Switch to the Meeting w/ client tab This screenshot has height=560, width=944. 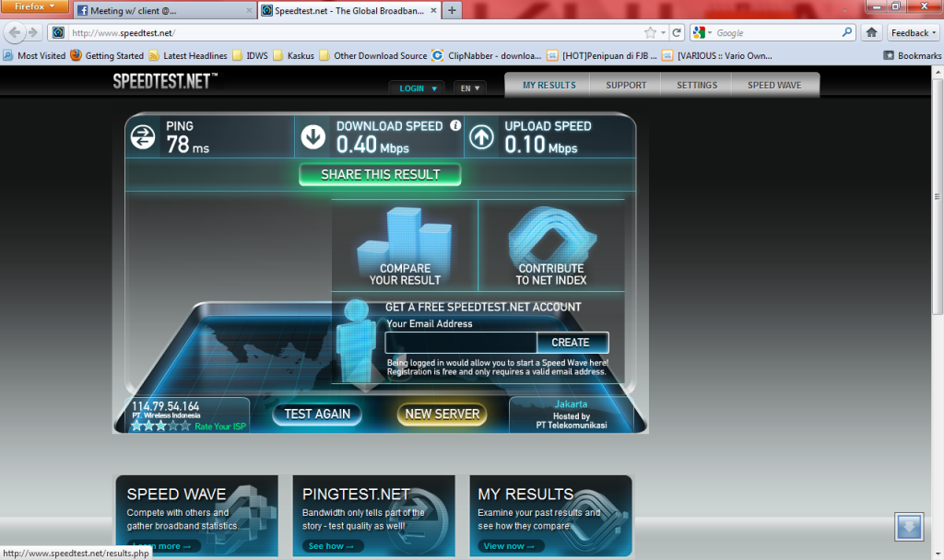(x=164, y=10)
